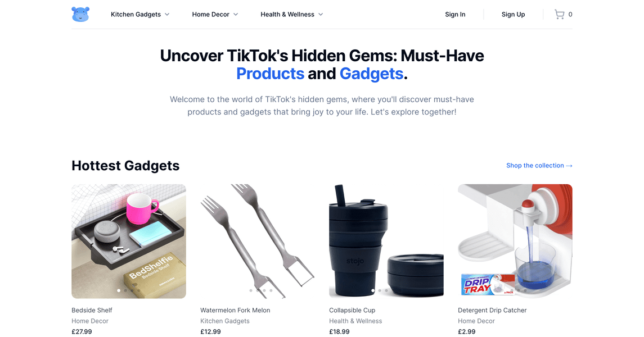Click the Sign In link
Image resolution: width=644 pixels, height=337 pixels.
coord(455,15)
